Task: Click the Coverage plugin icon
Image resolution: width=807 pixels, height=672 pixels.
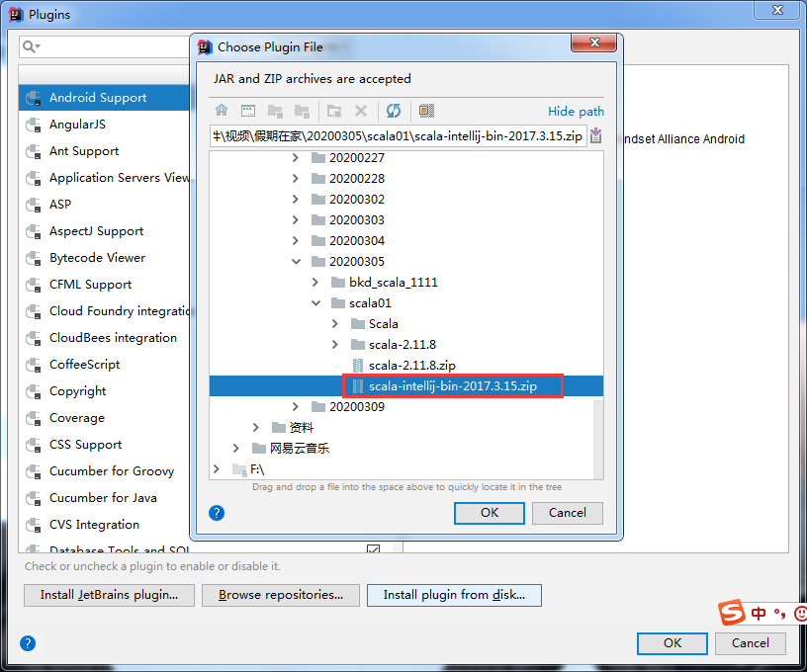Action: (x=34, y=418)
